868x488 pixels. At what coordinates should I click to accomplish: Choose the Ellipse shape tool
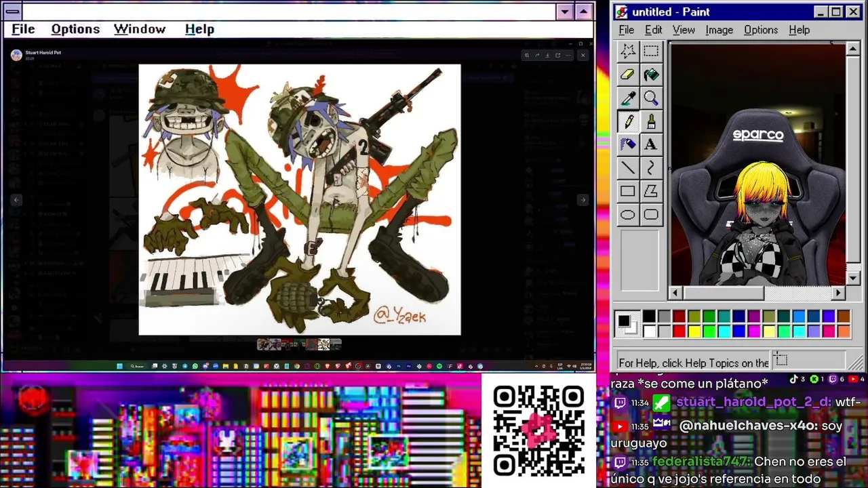click(628, 215)
